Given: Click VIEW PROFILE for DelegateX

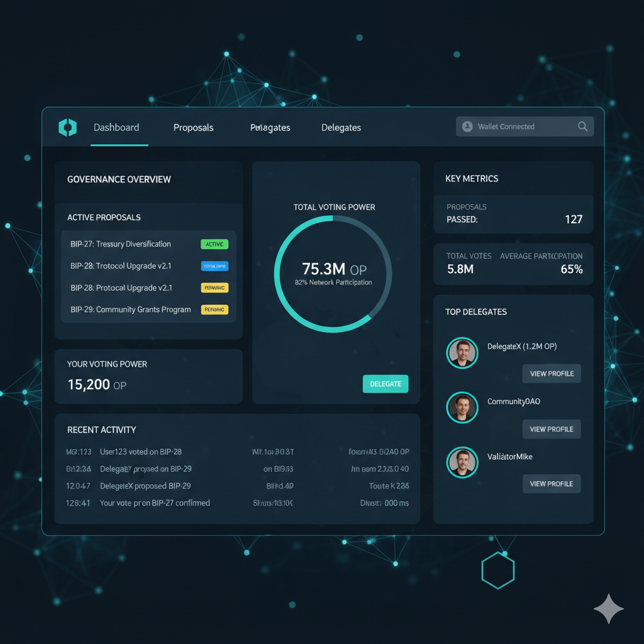Looking at the screenshot, I should (552, 373).
